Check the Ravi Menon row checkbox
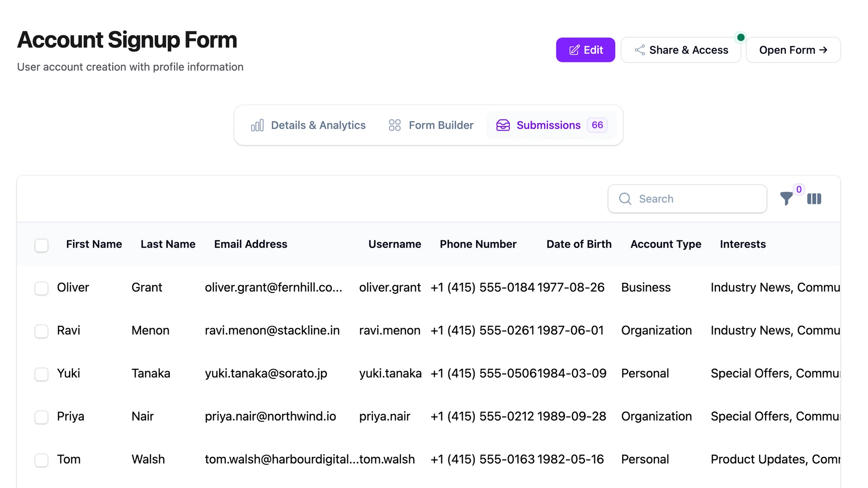The width and height of the screenshot is (868, 488). point(42,331)
